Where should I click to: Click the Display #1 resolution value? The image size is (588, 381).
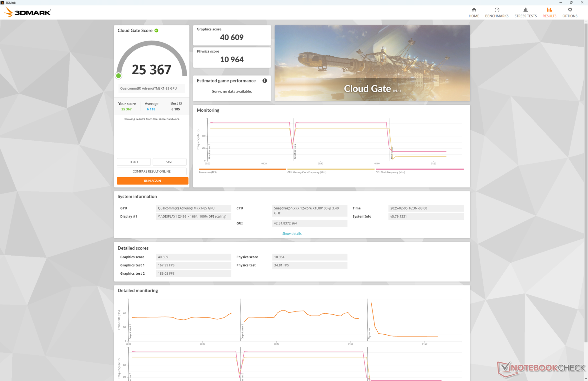[194, 217]
